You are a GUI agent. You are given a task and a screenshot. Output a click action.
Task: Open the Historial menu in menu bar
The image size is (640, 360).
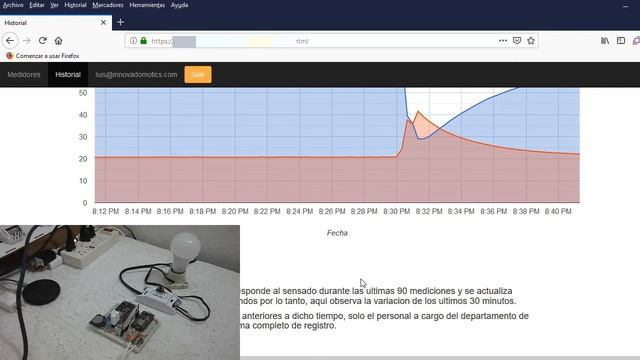[76, 5]
